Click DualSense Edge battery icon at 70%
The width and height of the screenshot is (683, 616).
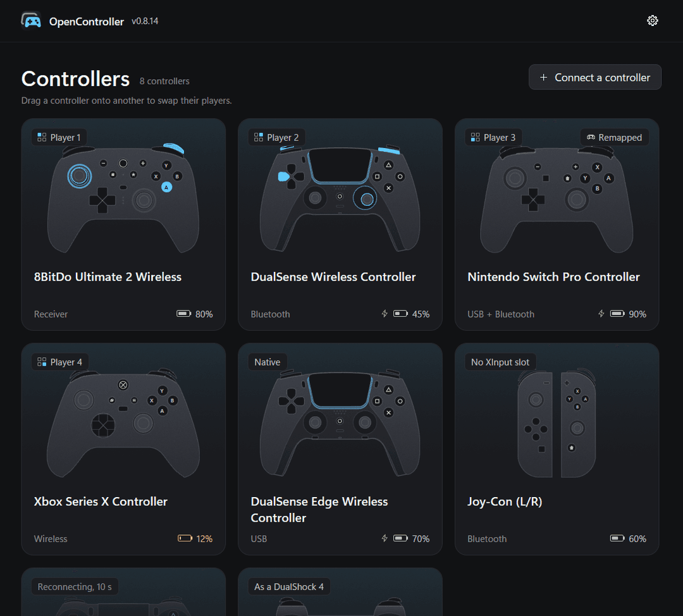[x=400, y=538]
